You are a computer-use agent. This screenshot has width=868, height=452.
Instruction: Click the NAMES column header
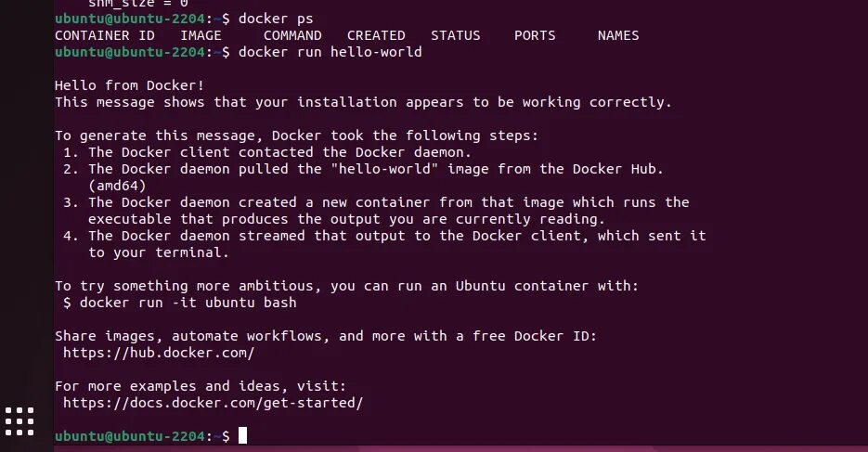point(618,35)
